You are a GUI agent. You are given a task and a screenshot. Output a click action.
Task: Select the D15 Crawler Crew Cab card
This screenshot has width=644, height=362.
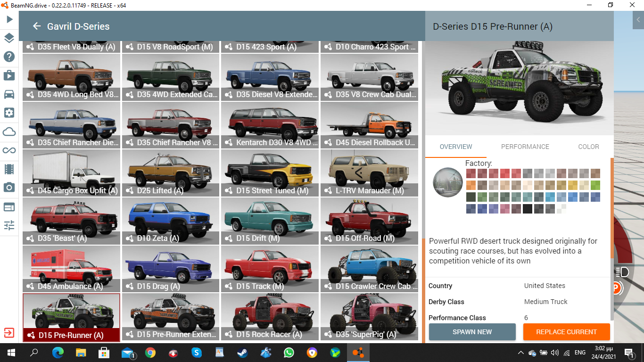click(x=369, y=269)
